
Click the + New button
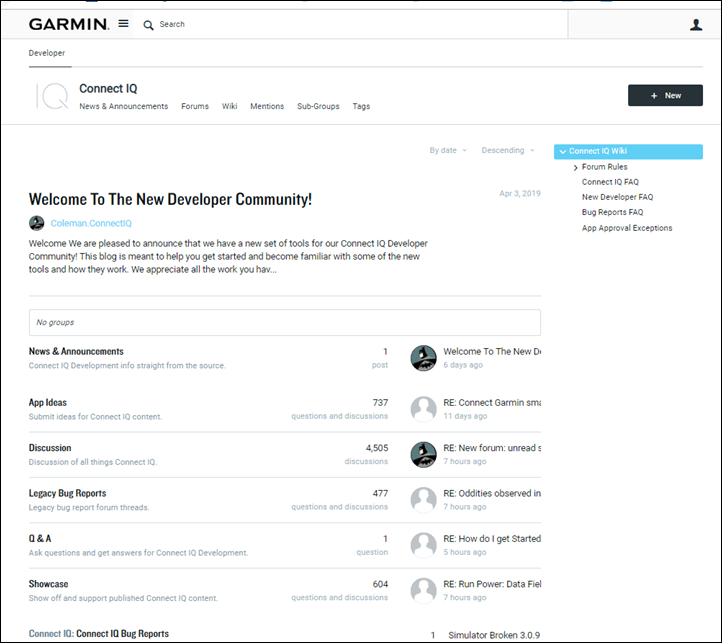[x=665, y=95]
